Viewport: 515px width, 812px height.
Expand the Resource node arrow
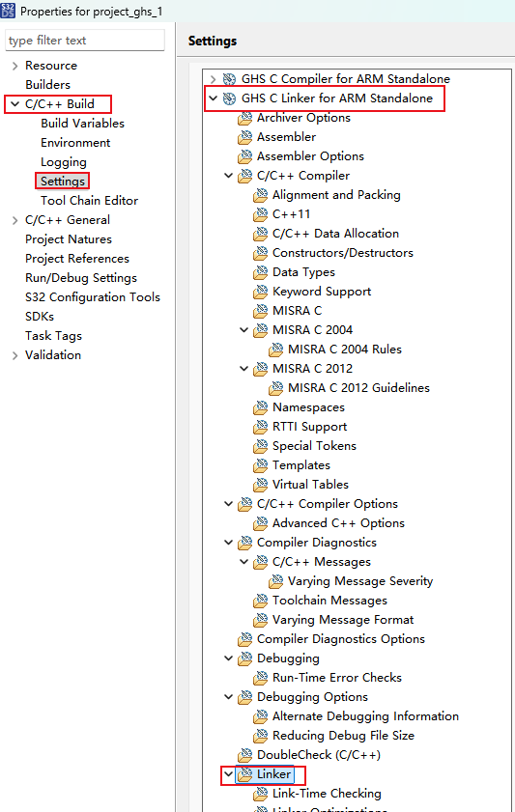[14, 66]
